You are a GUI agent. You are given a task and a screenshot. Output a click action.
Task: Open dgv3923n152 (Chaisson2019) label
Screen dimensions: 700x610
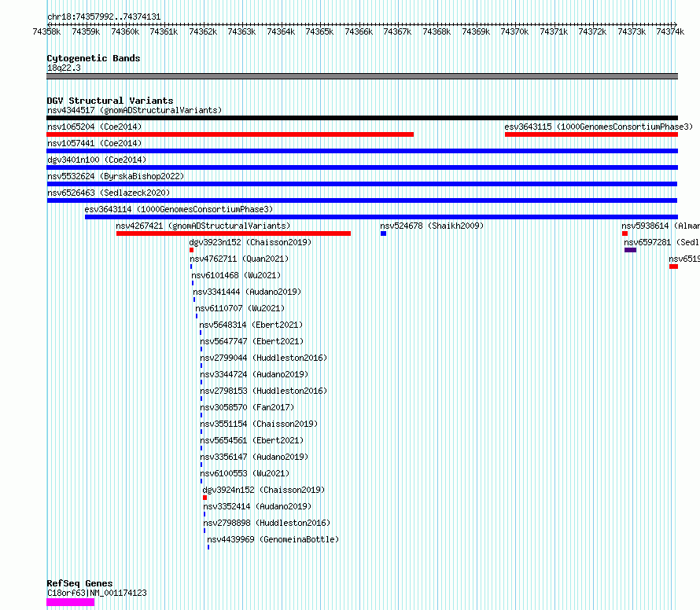coord(250,242)
